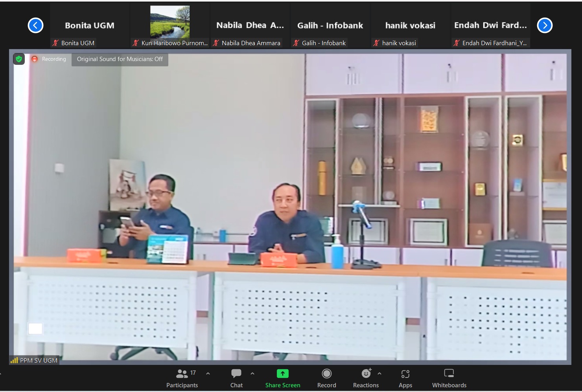Expand the chevron next to Participants

[208, 373]
